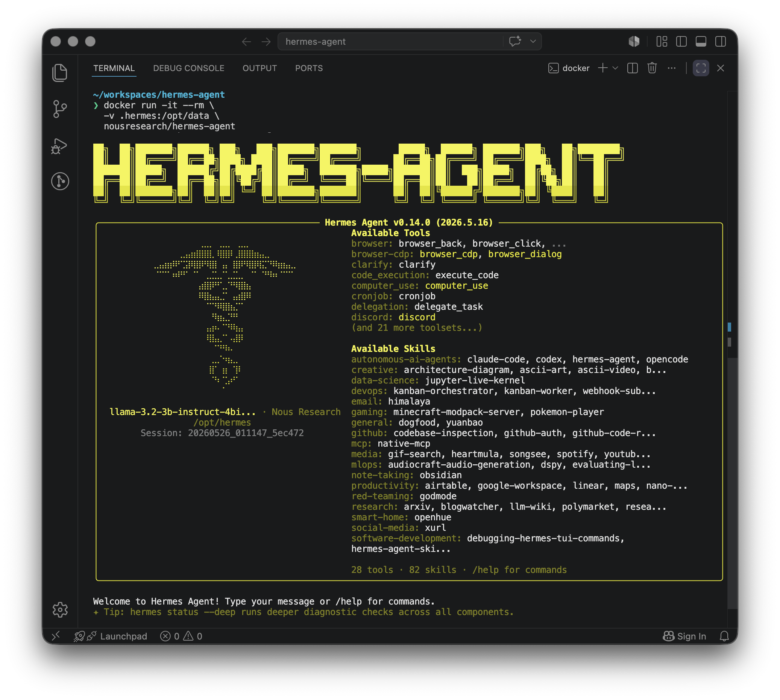Click the ~/workspaces/hermes-agent path text
Image resolution: width=780 pixels, height=700 pixels.
(159, 95)
